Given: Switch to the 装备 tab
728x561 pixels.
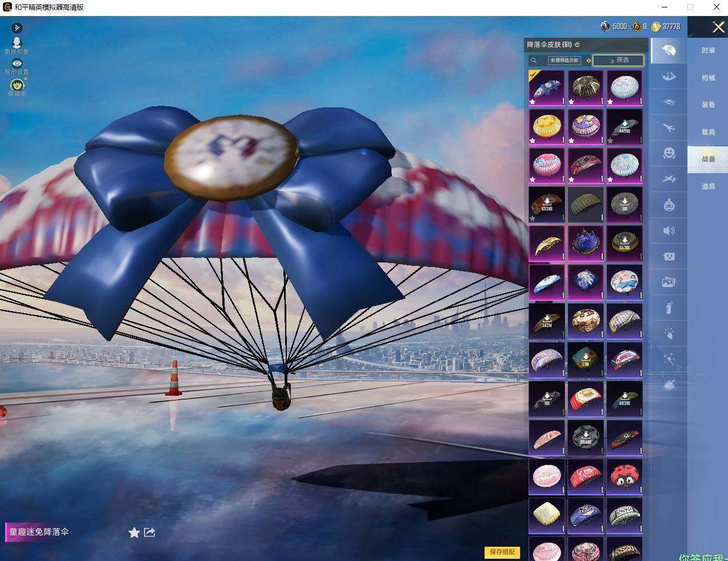Looking at the screenshot, I should pos(709,105).
